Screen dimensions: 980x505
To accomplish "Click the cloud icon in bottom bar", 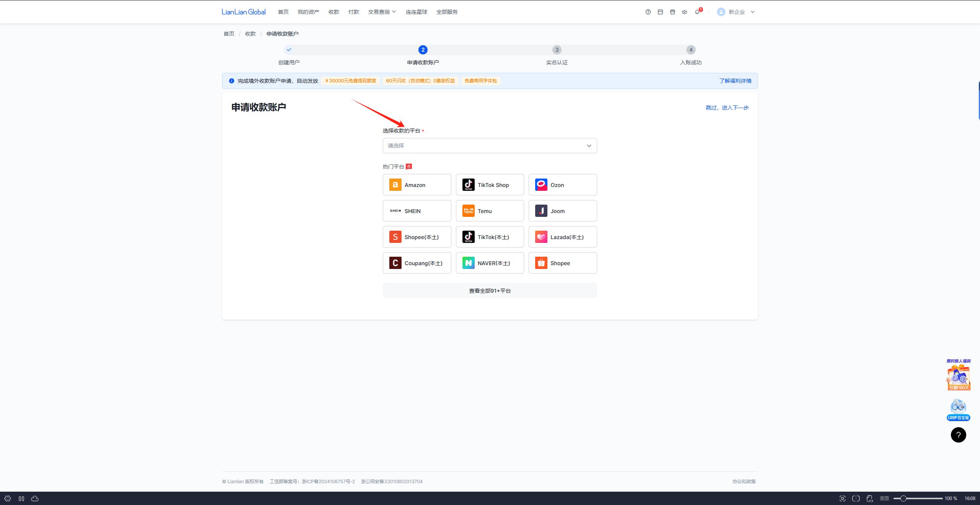I will click(x=35, y=498).
